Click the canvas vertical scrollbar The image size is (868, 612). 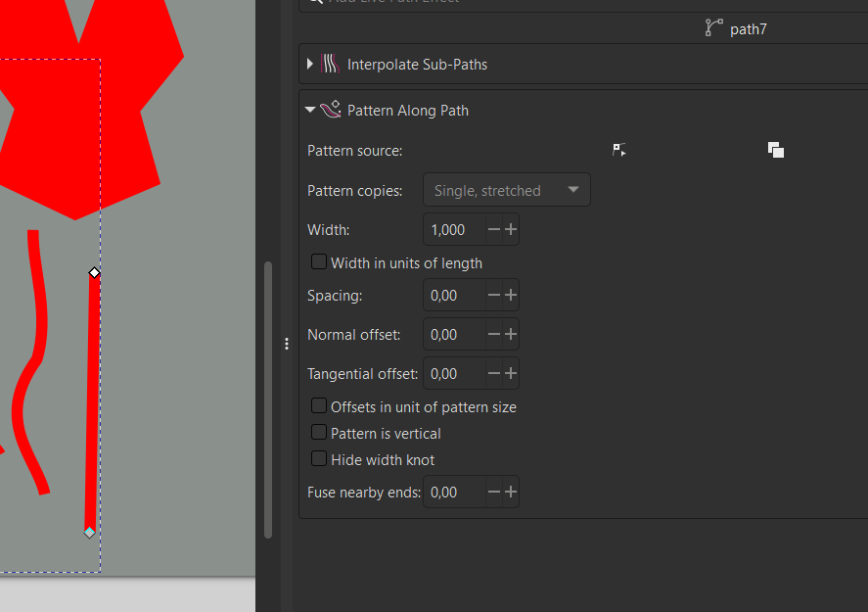pos(268,400)
